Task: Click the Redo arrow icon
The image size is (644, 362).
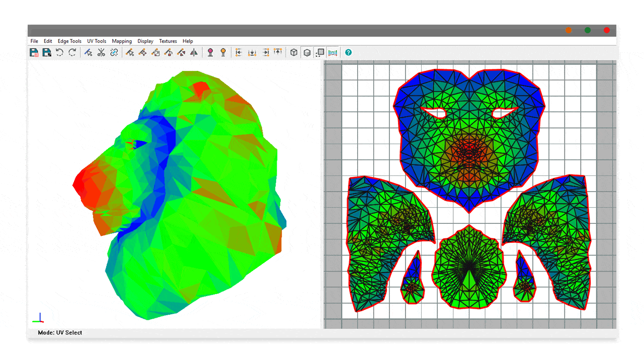Action: (x=72, y=52)
